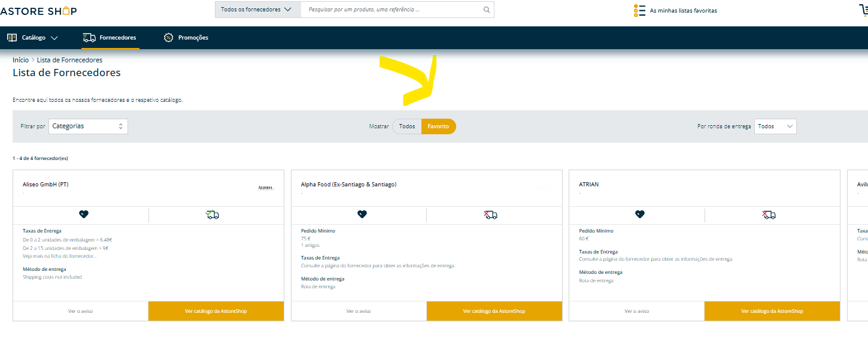
Task: Click ATRIAN crossed truck icon
Action: coord(769,215)
